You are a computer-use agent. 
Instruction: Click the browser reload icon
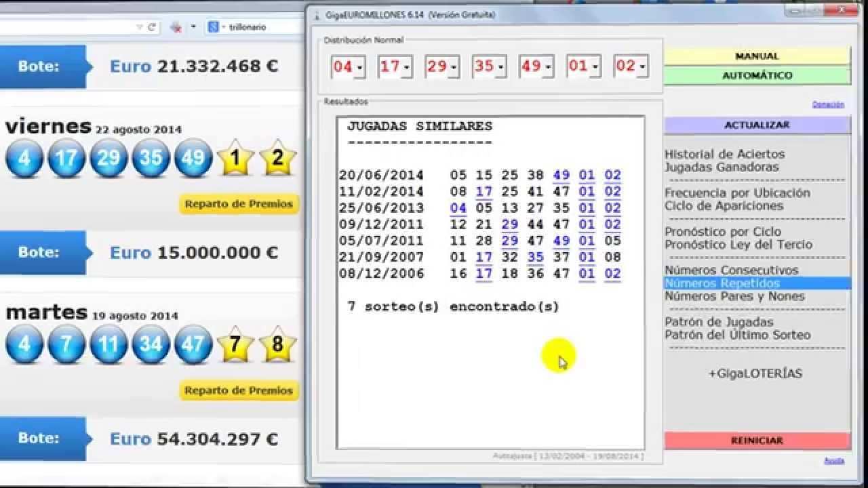[152, 27]
